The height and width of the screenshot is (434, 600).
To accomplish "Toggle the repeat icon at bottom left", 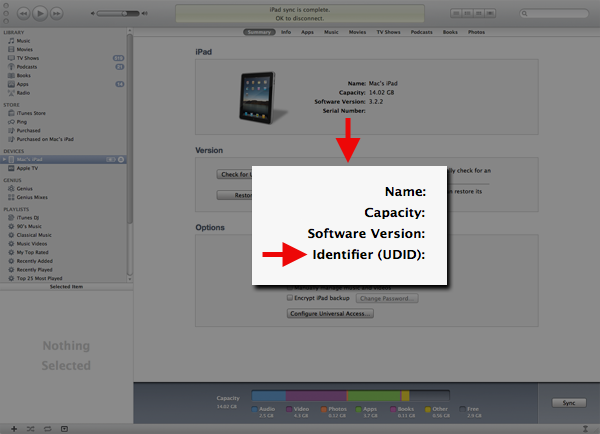I will tap(47, 427).
